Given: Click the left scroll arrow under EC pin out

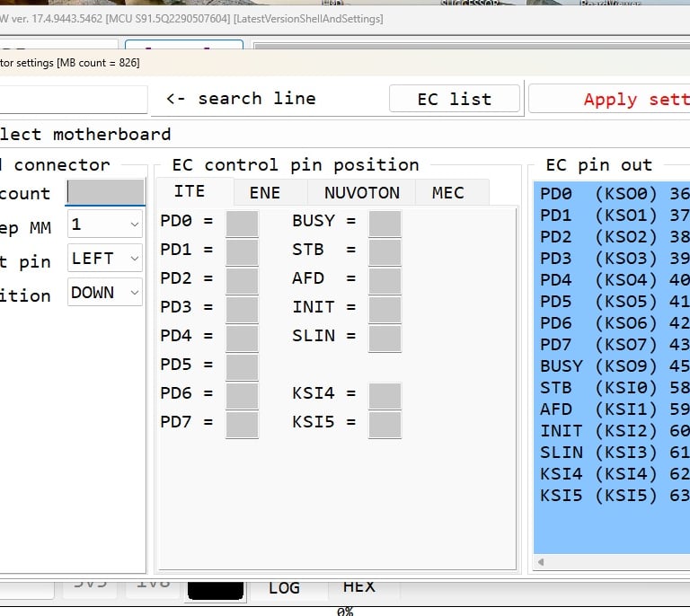Looking at the screenshot, I should tap(541, 562).
